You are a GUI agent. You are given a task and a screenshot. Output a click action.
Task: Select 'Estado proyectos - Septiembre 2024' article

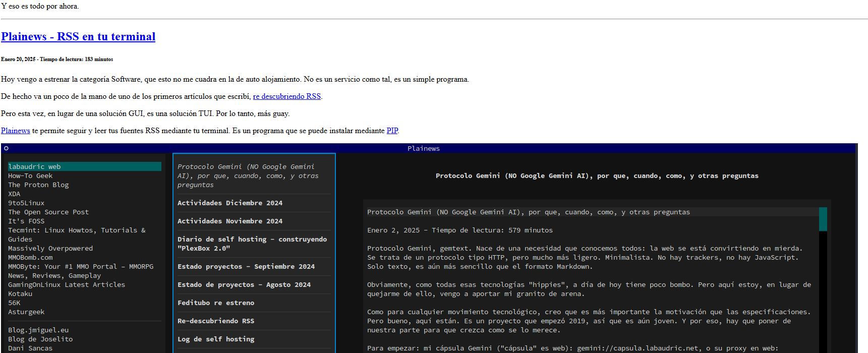pyautogui.click(x=246, y=267)
